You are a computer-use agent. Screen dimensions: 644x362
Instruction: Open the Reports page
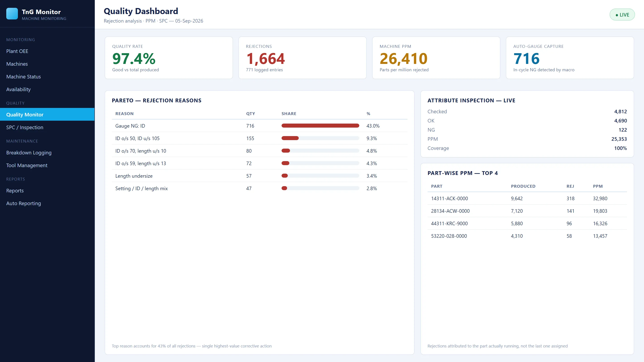coord(47,191)
